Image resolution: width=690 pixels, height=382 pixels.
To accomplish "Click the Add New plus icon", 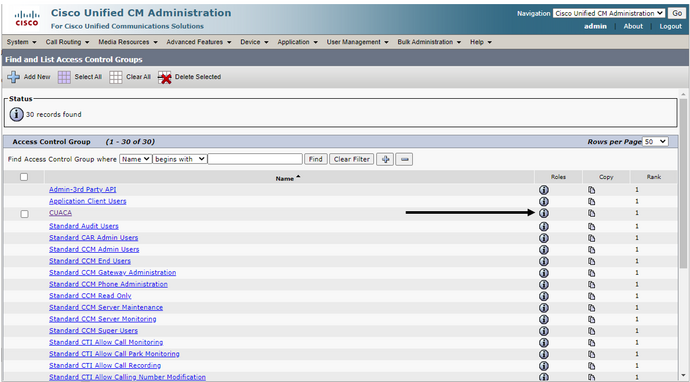I will (14, 77).
